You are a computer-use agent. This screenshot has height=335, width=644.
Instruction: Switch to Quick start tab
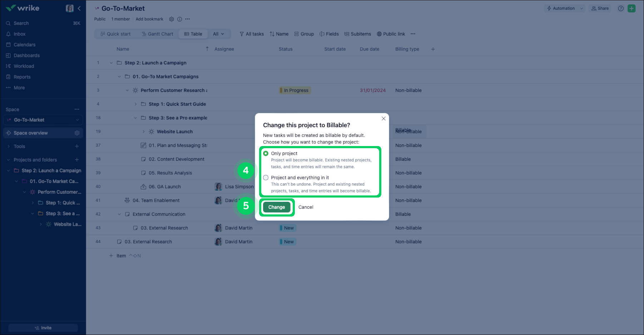115,34
